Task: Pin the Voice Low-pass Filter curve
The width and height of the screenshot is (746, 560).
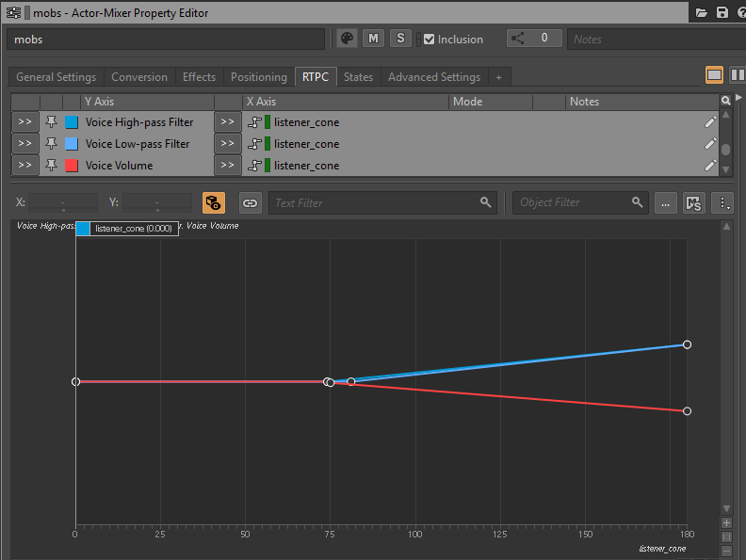Action: (51, 144)
